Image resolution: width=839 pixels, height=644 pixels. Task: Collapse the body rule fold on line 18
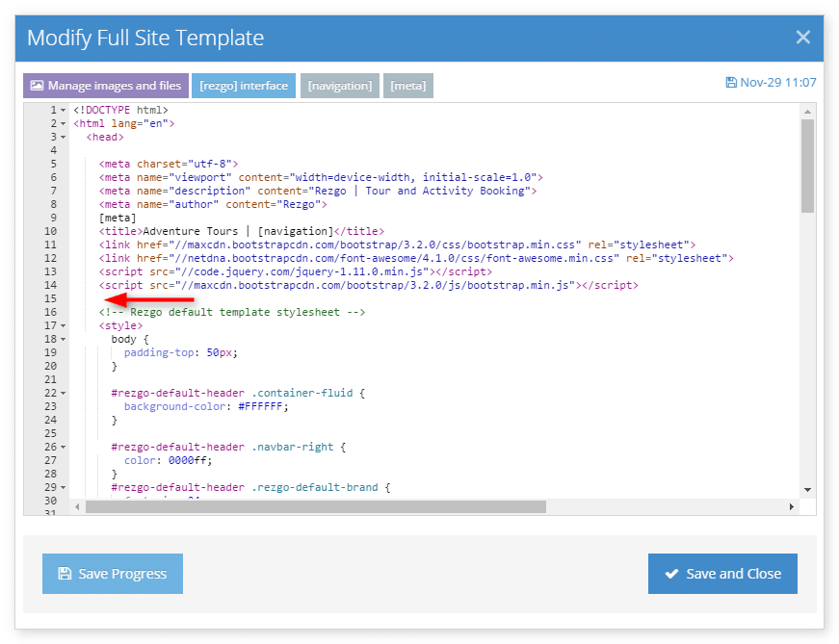point(64,339)
